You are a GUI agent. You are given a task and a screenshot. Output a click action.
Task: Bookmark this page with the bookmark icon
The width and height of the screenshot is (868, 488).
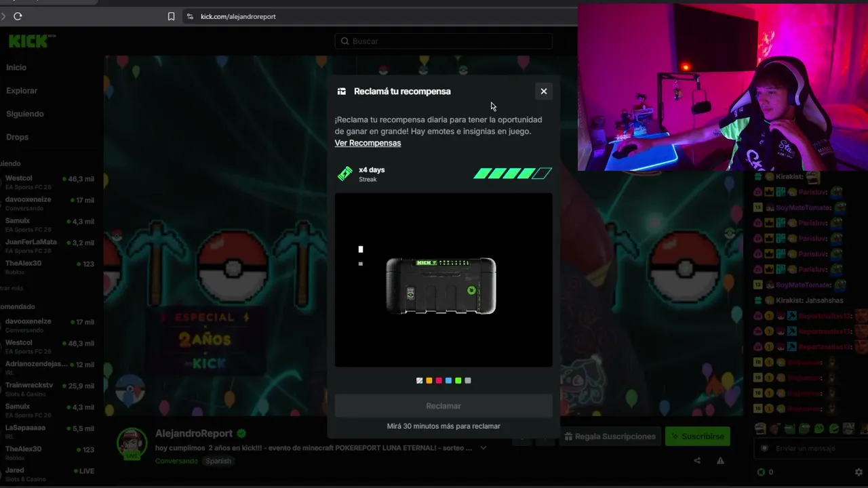click(171, 16)
